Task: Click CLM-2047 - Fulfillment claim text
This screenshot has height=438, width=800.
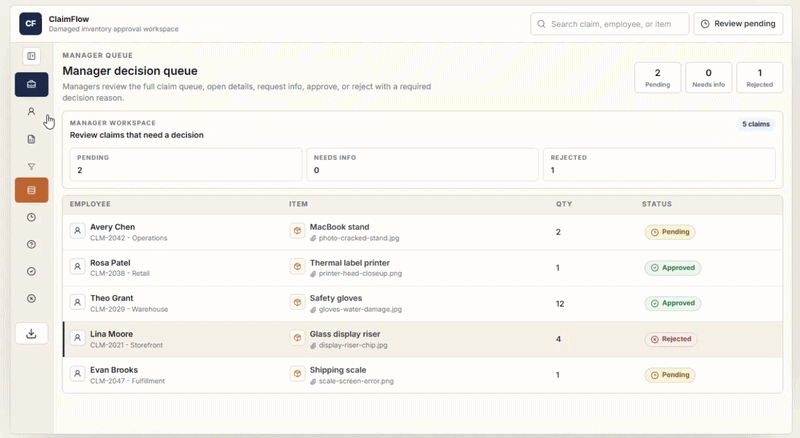Action: point(128,381)
